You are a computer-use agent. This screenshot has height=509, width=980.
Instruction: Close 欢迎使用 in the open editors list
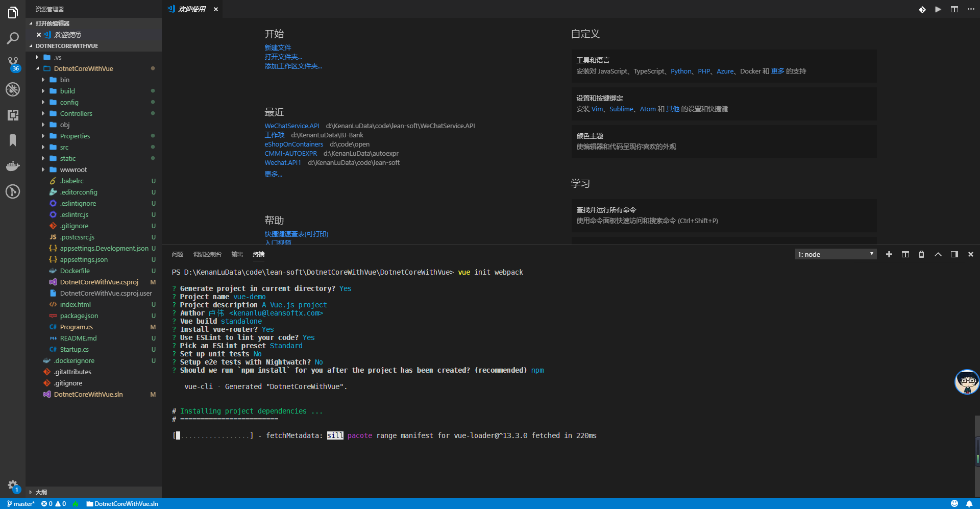[39, 35]
